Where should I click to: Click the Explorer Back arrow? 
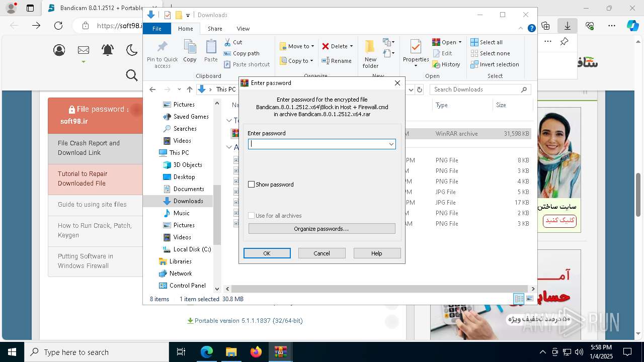tap(152, 89)
